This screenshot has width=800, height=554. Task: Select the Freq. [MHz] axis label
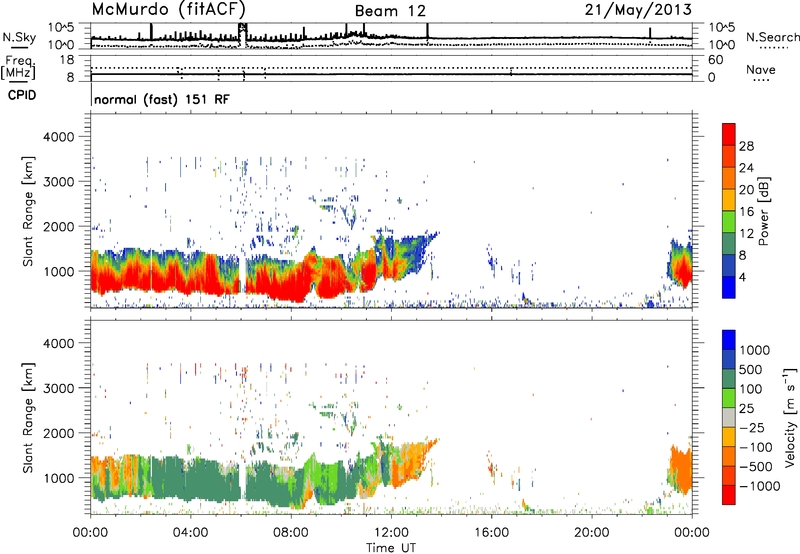19,67
